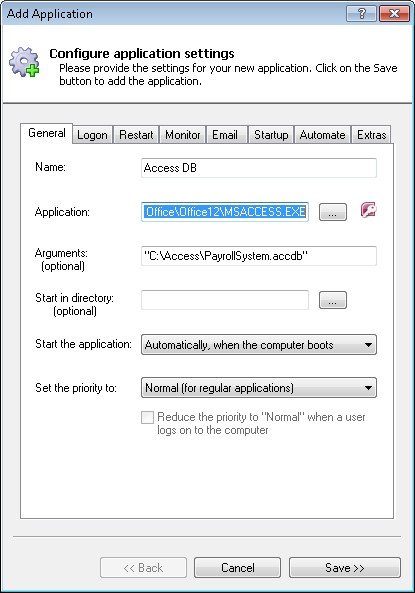Click into the Name text field

coord(259,168)
